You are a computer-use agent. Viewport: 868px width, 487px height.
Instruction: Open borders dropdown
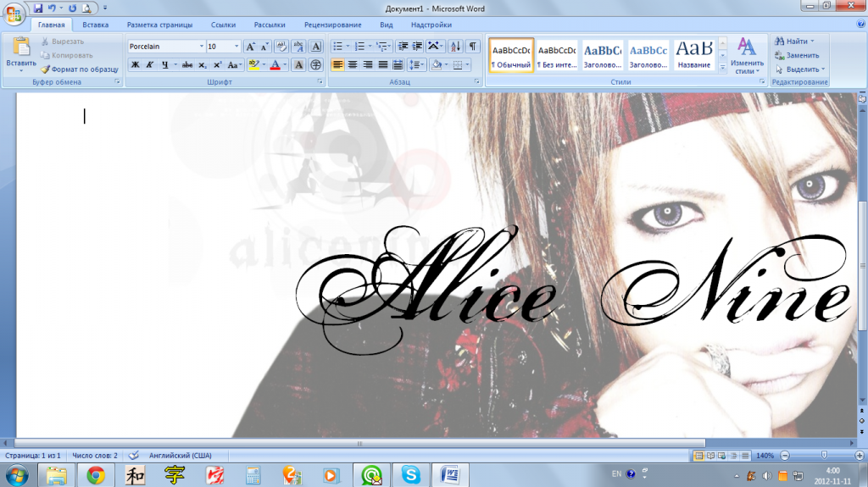(468, 64)
